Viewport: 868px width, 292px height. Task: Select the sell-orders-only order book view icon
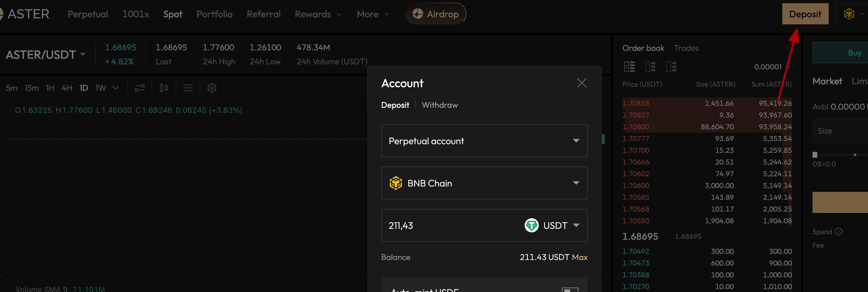point(671,67)
